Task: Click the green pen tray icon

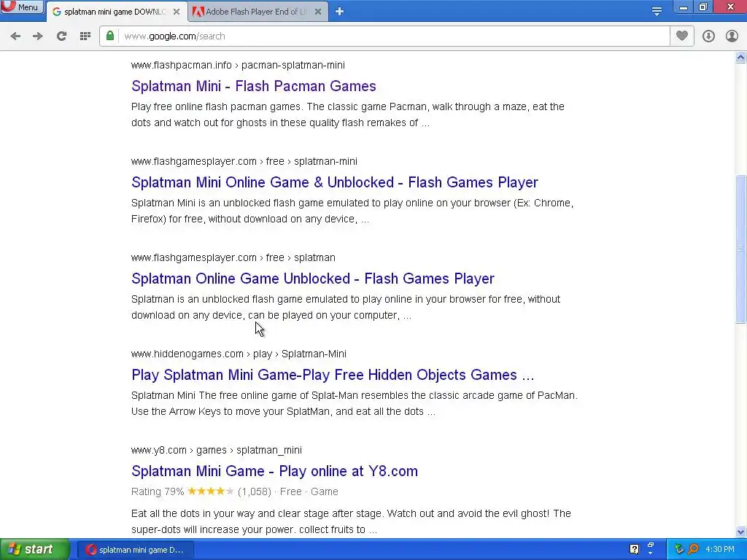Action: pos(679,549)
